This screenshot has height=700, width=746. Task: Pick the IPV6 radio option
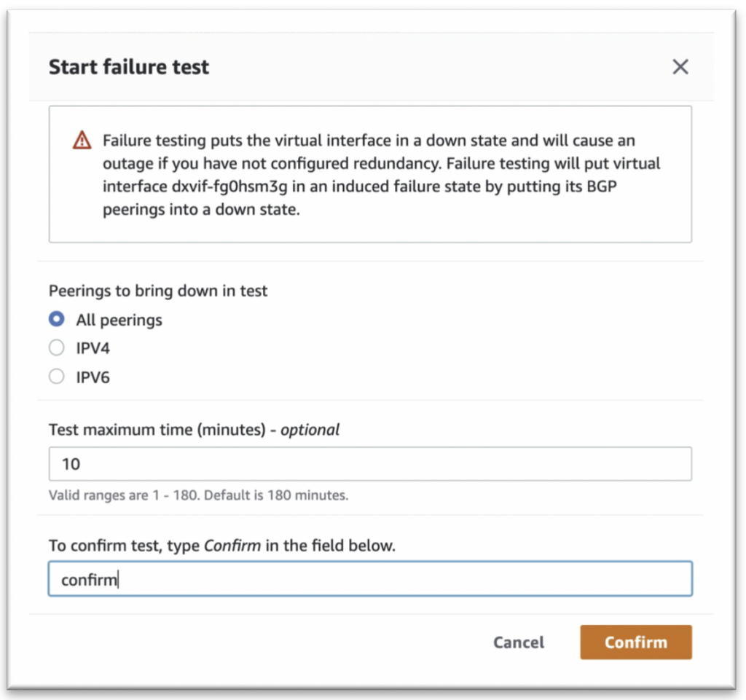(x=57, y=377)
